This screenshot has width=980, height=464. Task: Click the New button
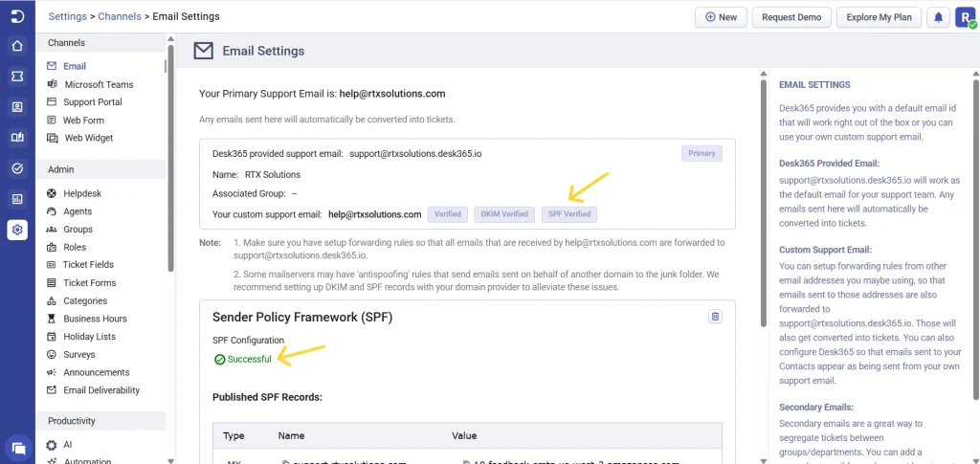pyautogui.click(x=721, y=17)
